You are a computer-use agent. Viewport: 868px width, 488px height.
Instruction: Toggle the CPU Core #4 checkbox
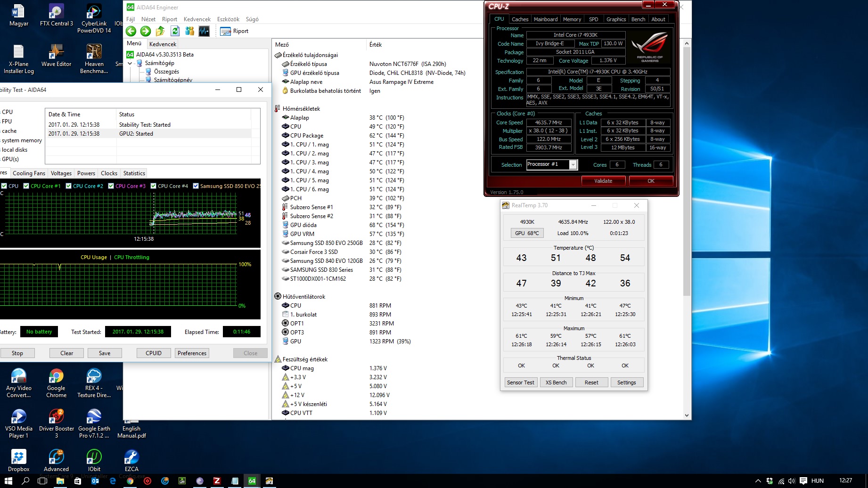[154, 186]
